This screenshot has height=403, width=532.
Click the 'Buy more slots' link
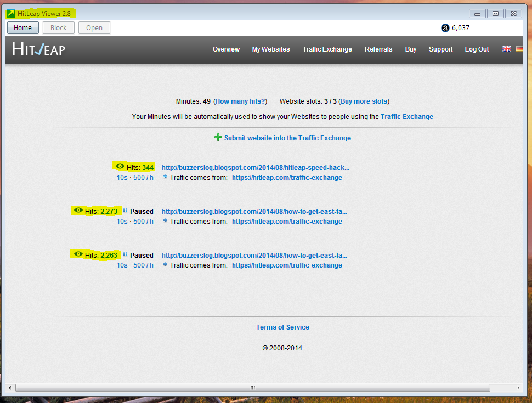pos(364,101)
